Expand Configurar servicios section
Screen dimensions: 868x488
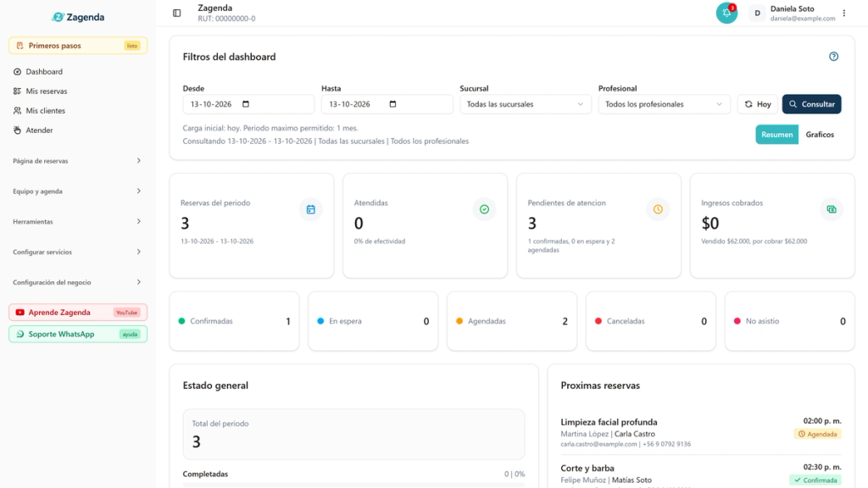click(77, 252)
